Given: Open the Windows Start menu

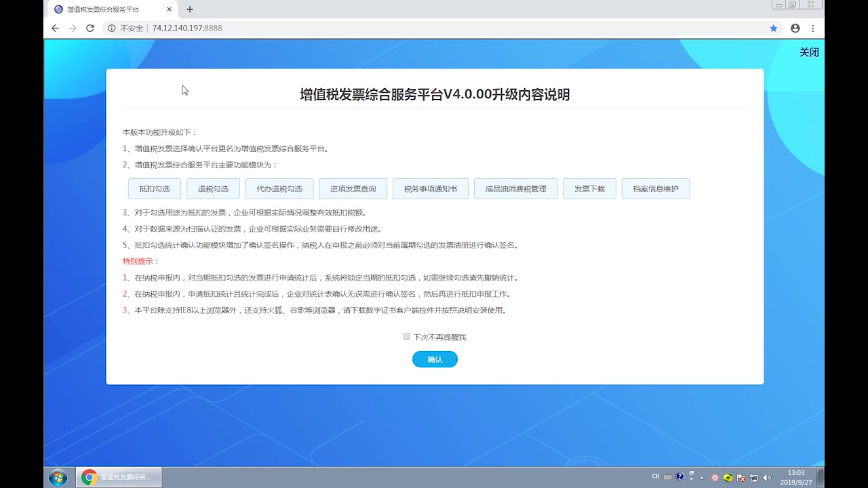Looking at the screenshot, I should (x=58, y=477).
